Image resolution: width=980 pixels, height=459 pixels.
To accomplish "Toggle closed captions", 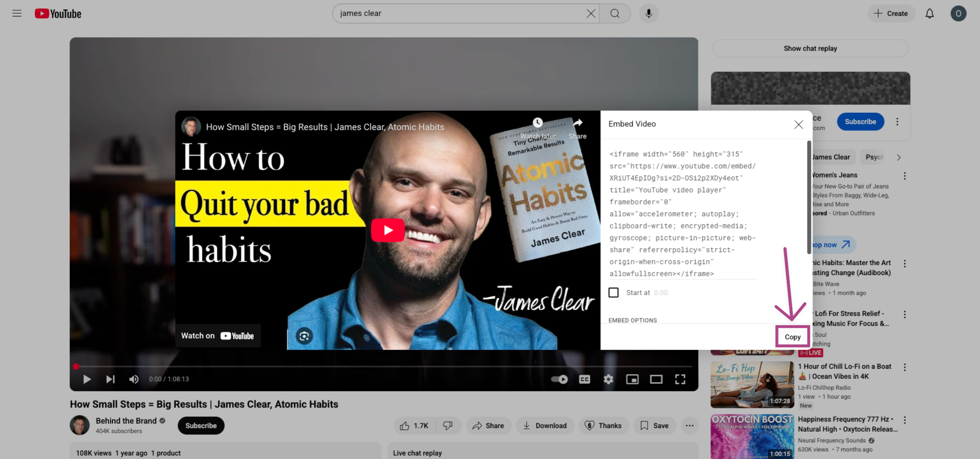I will [584, 379].
